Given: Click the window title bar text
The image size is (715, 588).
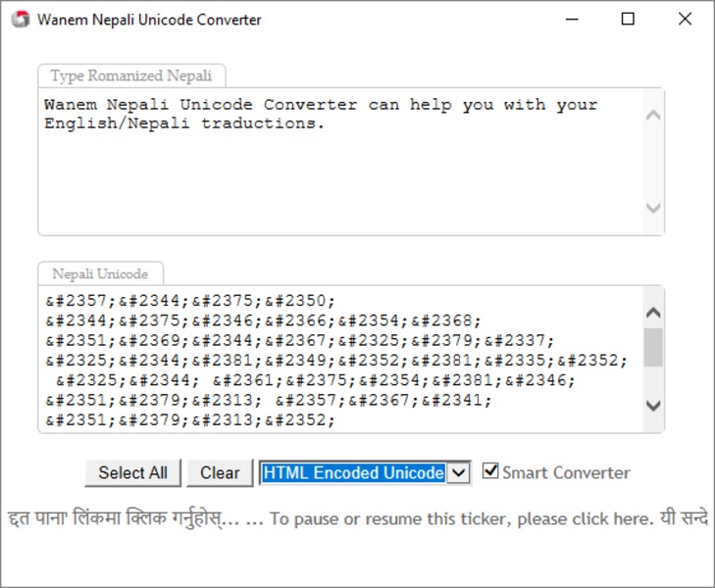Looking at the screenshot, I should [x=149, y=20].
